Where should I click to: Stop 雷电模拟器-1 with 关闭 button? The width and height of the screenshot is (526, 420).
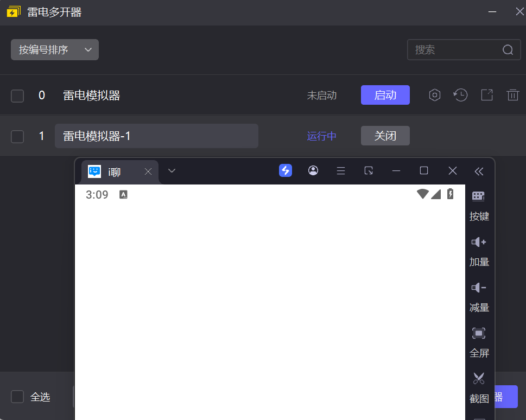point(385,136)
